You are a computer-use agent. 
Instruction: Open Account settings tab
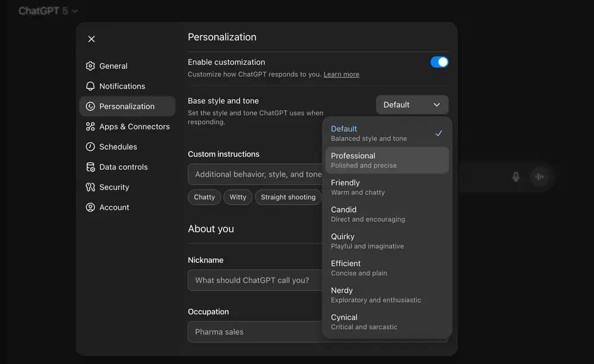127,207
